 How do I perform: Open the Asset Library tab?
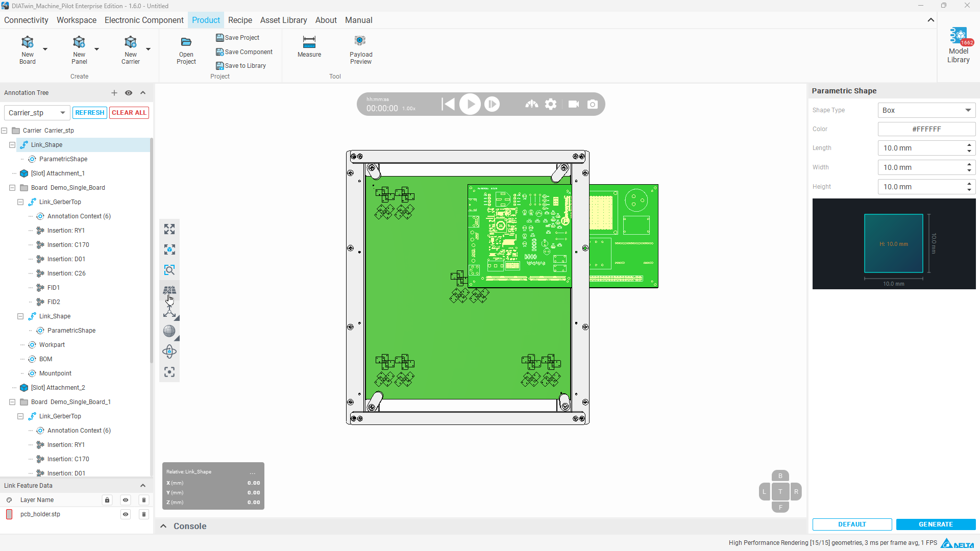284,20
